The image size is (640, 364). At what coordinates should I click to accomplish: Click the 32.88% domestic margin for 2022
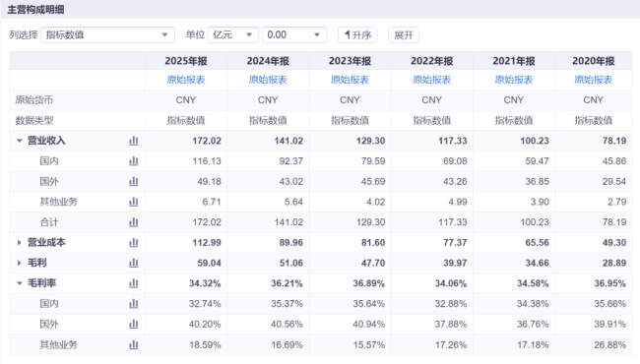pos(451,304)
